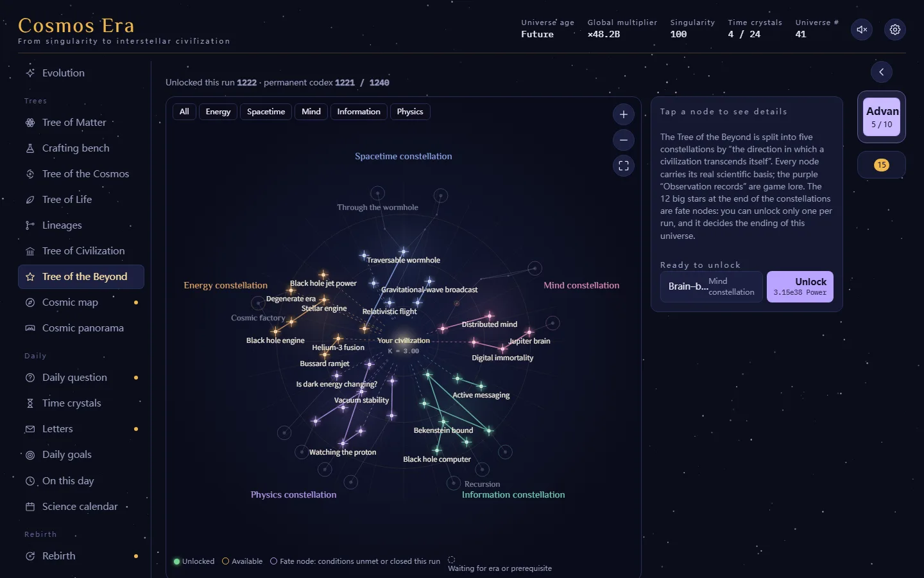Click the Crafting bench flask icon
This screenshot has height=578, width=924.
coord(30,148)
